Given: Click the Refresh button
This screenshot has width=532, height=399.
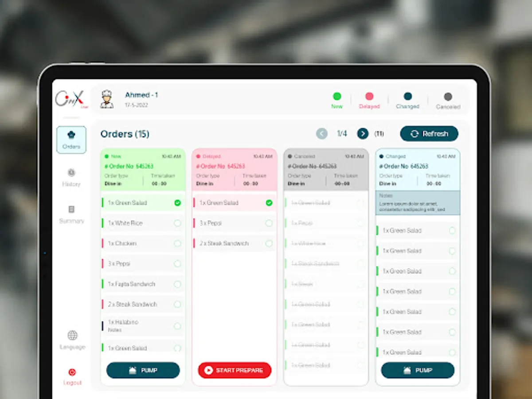Looking at the screenshot, I should tap(429, 133).
